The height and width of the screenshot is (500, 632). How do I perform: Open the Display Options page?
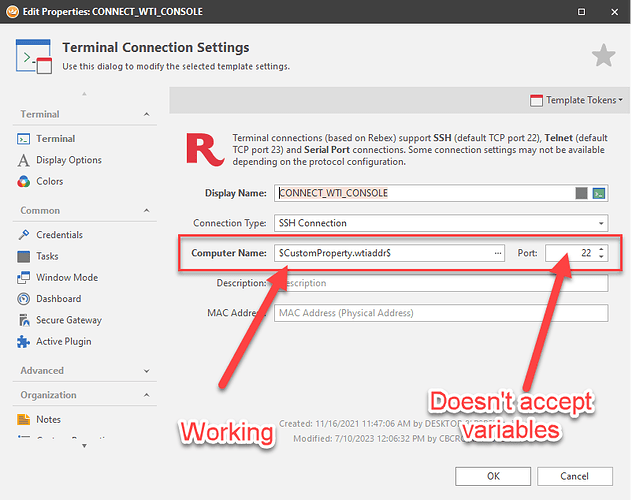click(x=68, y=160)
